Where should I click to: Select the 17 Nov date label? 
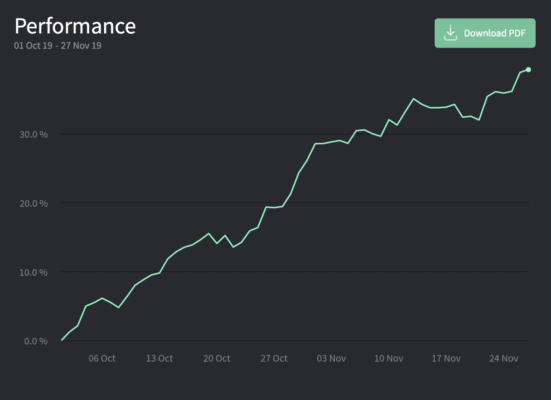[446, 358]
